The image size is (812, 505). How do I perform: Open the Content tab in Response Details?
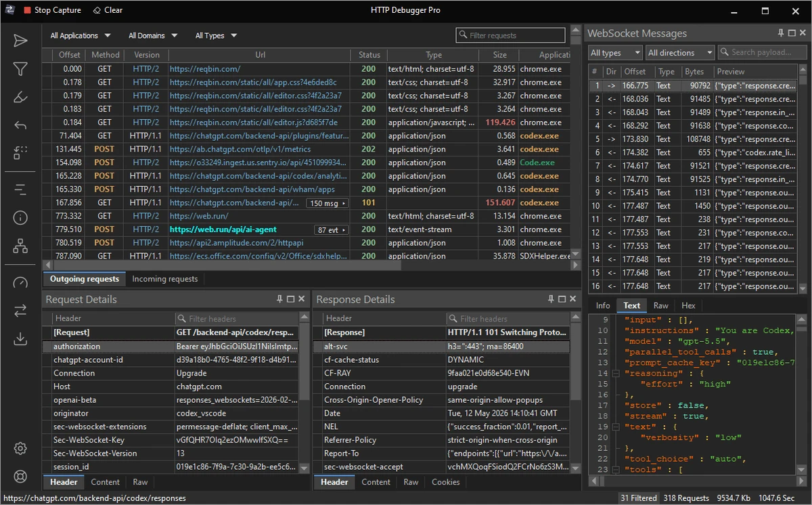click(376, 482)
